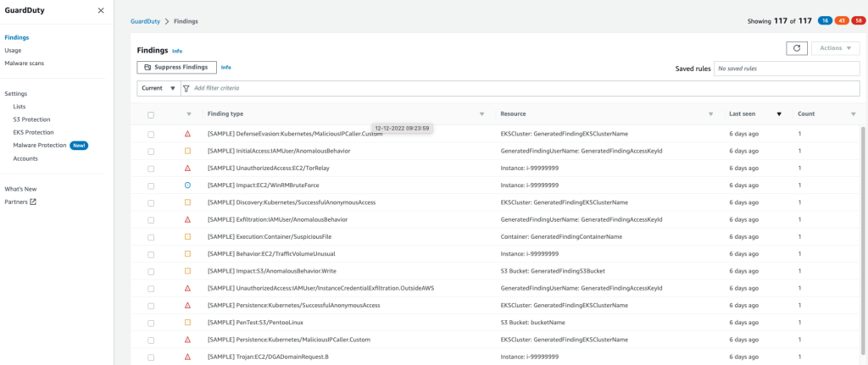This screenshot has width=868, height=365.
Task: Click the Info link beside Findings heading
Action: point(177,51)
